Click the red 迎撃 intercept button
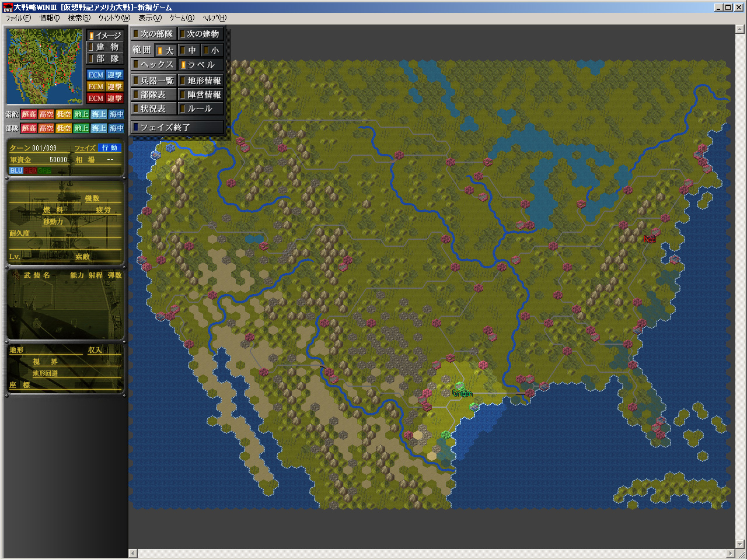This screenshot has width=747, height=560. coord(114,99)
